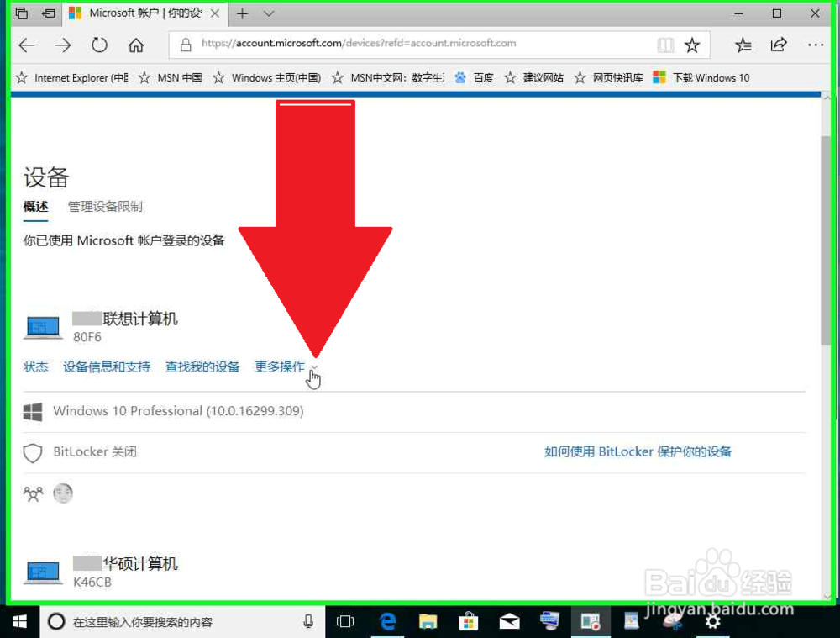Expand 更多操作 dropdown

pos(286,367)
